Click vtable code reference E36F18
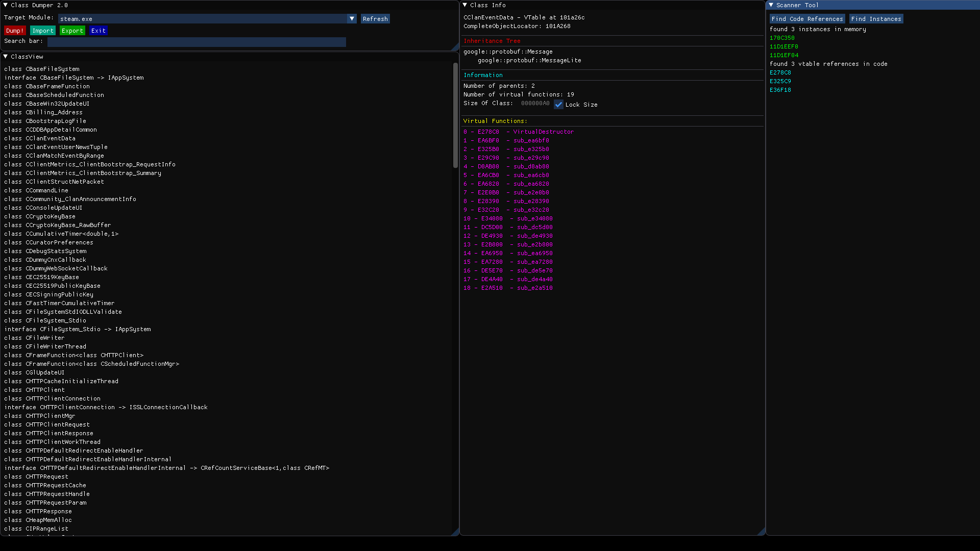 click(x=780, y=90)
